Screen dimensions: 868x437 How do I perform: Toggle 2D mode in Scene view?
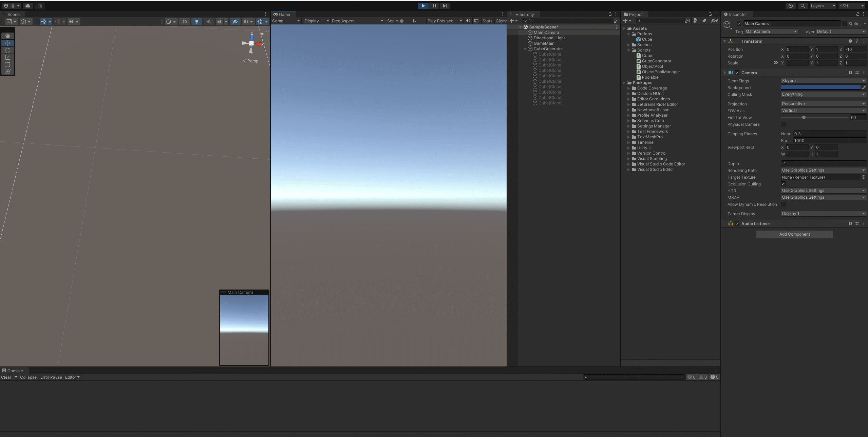pos(184,21)
